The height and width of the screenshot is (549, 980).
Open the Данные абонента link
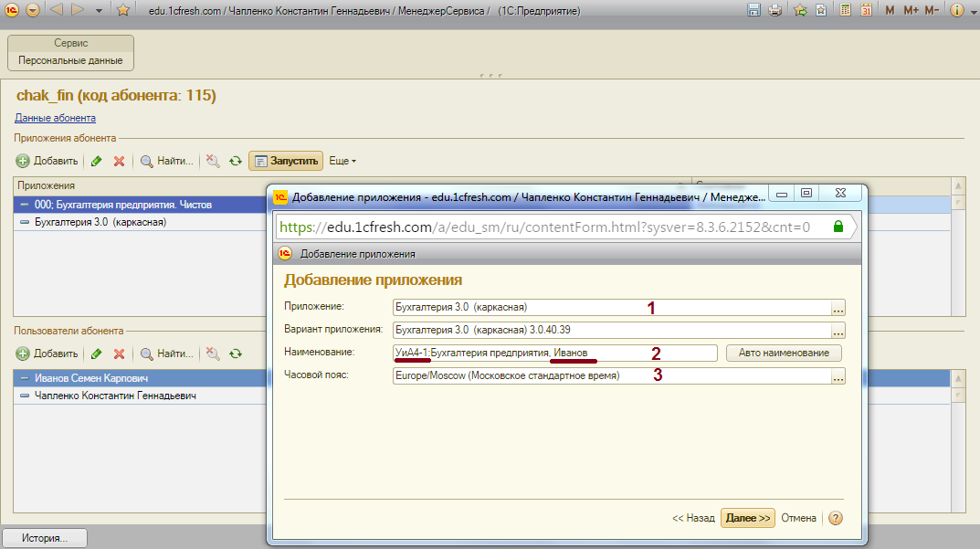[x=55, y=118]
